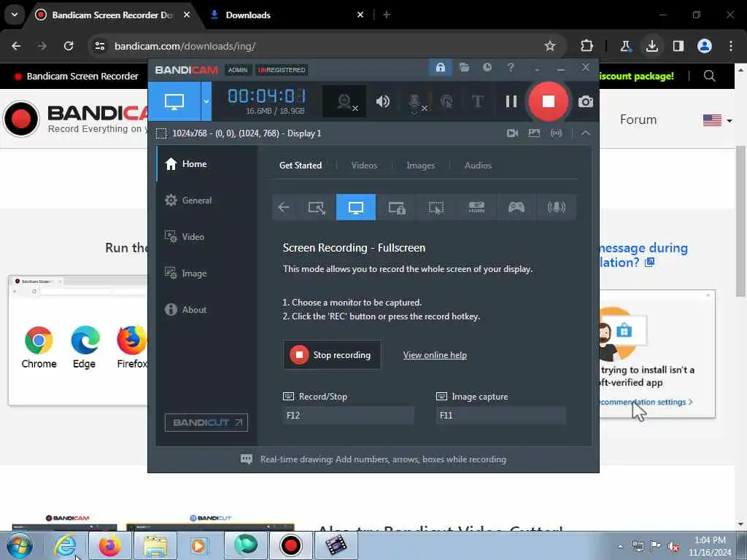Image resolution: width=747 pixels, height=560 pixels.
Task: Click the back arrow in the mode row
Action: (284, 207)
